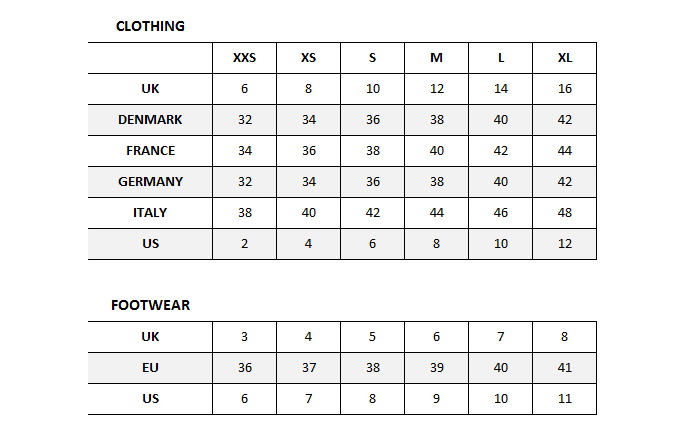Viewport: 691px width, 439px height.
Task: Click the ITALY row label
Action: [150, 213]
